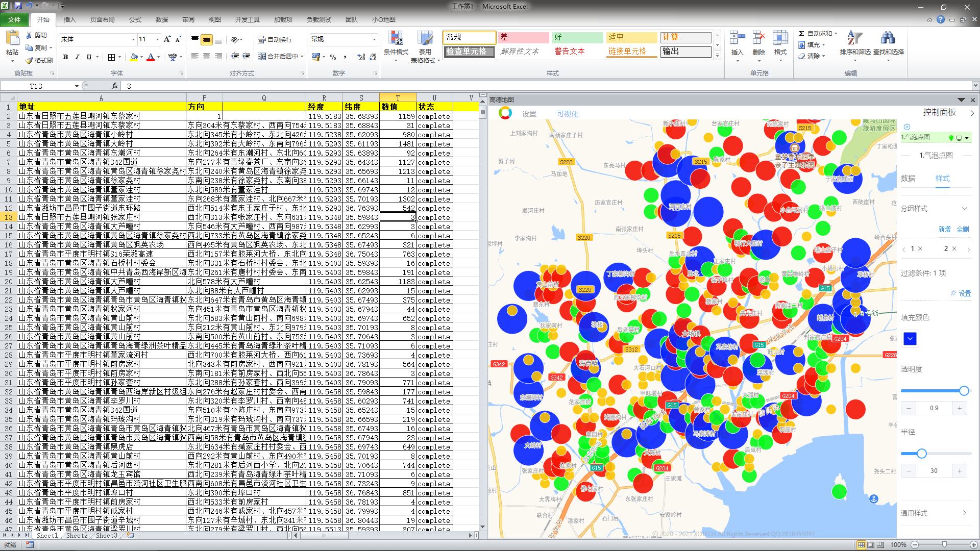Click the Insert Function fx icon
The height and width of the screenshot is (551, 980).
coord(115,86)
